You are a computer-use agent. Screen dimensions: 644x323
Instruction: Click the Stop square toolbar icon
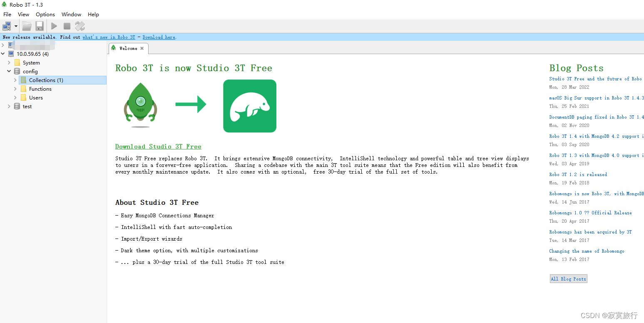pyautogui.click(x=67, y=26)
